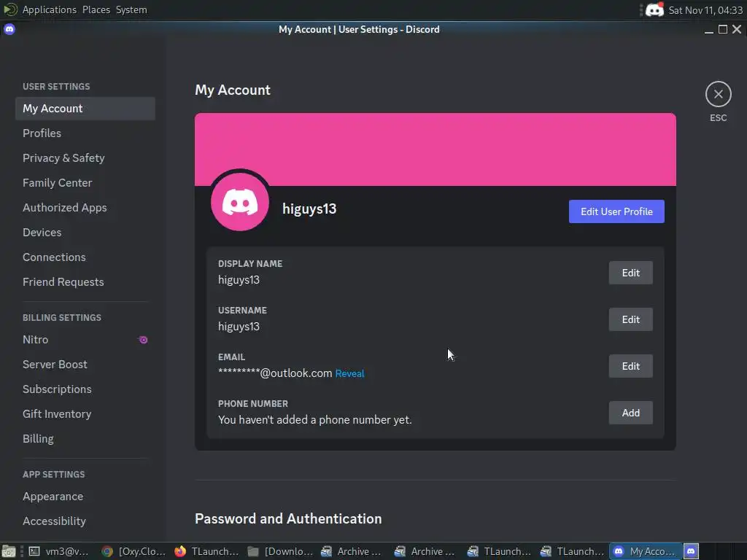Open Gift Inventory page
Image resolution: width=747 pixels, height=560 pixels.
point(85,414)
